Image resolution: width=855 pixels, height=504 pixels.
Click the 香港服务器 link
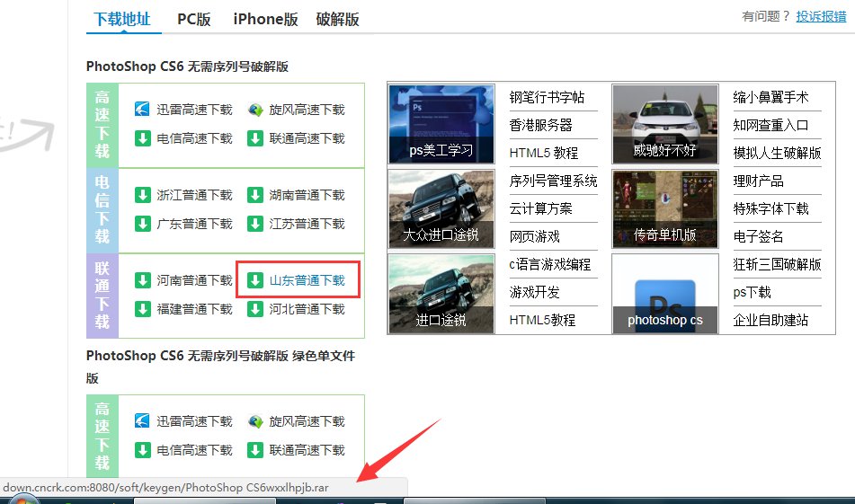[541, 125]
